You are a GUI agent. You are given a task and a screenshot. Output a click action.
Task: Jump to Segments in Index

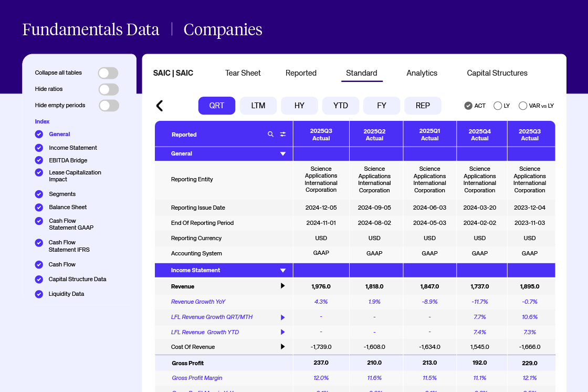point(62,194)
